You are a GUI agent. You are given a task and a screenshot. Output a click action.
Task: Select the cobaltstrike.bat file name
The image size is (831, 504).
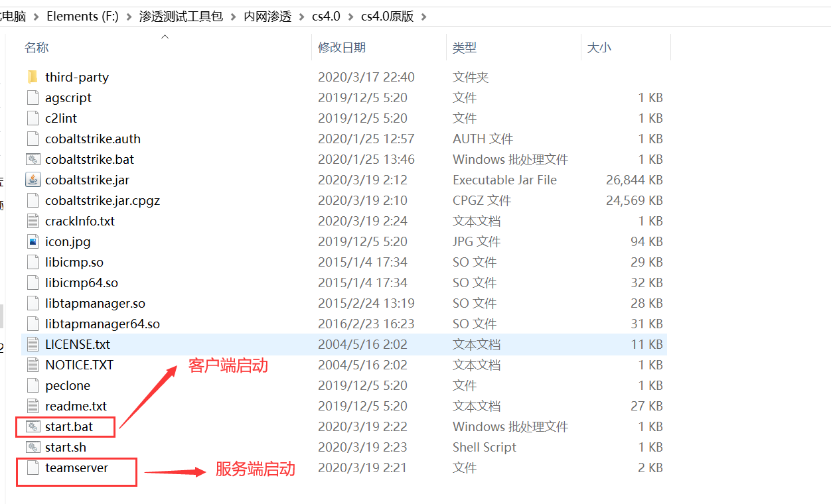pos(90,159)
